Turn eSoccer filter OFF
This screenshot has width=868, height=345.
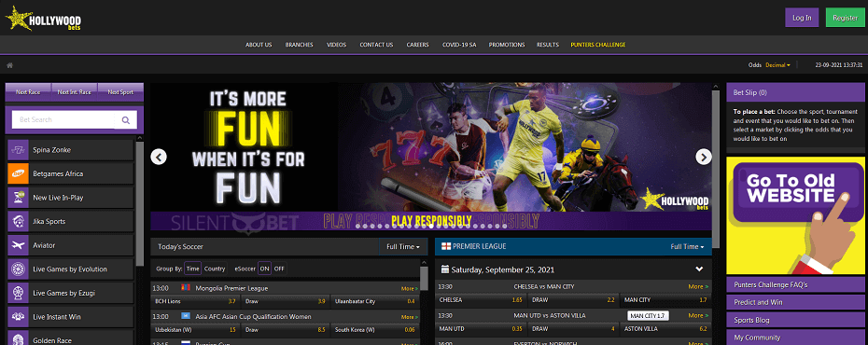coord(280,269)
